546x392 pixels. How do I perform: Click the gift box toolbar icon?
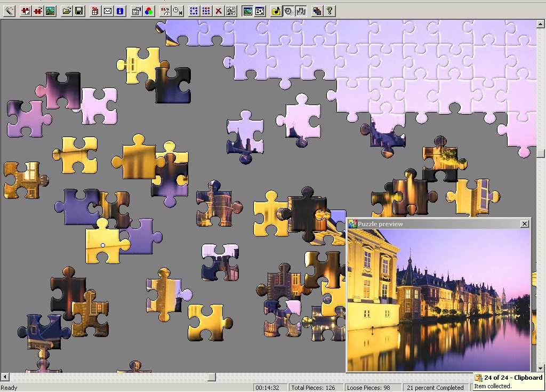tap(95, 11)
